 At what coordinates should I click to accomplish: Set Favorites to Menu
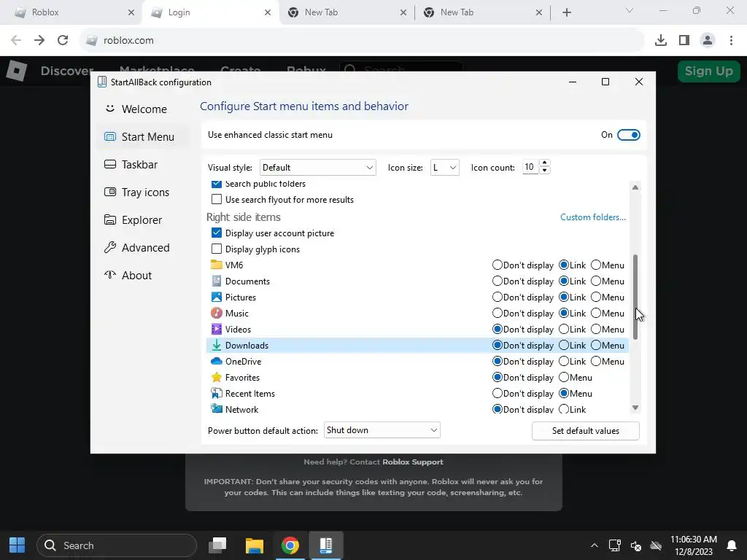click(x=564, y=377)
